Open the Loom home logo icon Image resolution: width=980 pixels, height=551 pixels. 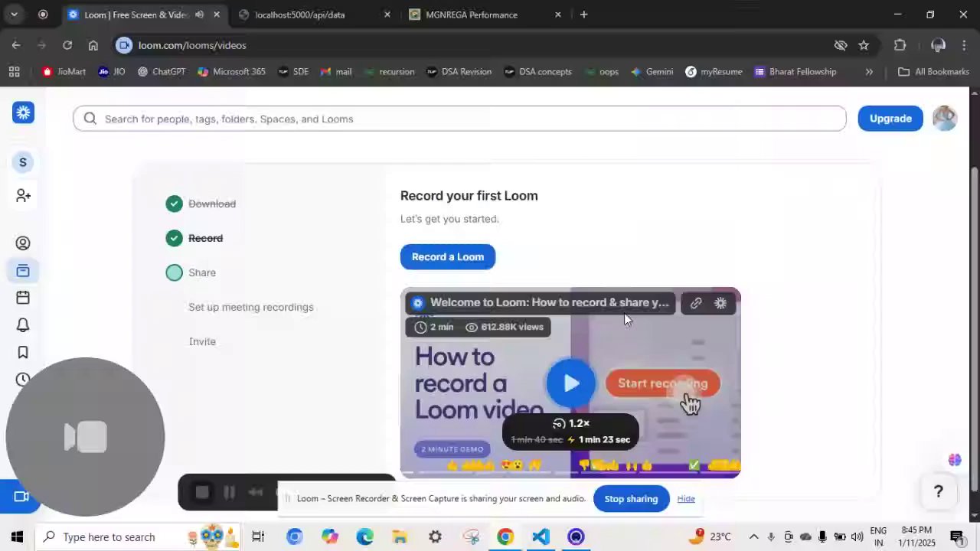coord(23,112)
